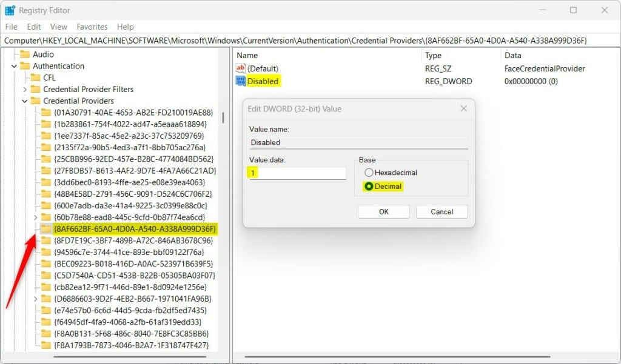Cancel the DWORD edit dialog

[441, 211]
